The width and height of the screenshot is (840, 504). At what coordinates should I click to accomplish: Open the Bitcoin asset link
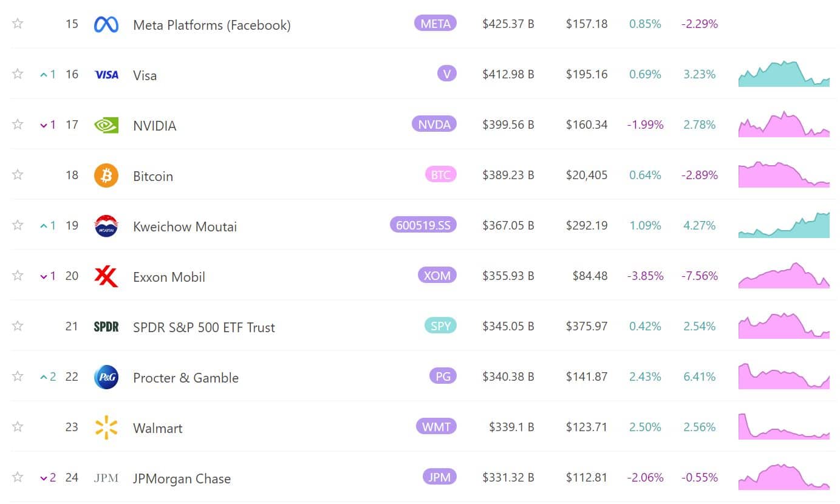click(153, 176)
